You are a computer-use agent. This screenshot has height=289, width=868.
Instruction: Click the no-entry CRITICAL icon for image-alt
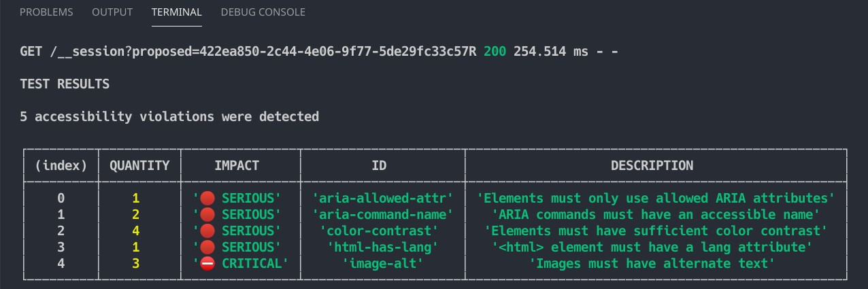pos(208,264)
